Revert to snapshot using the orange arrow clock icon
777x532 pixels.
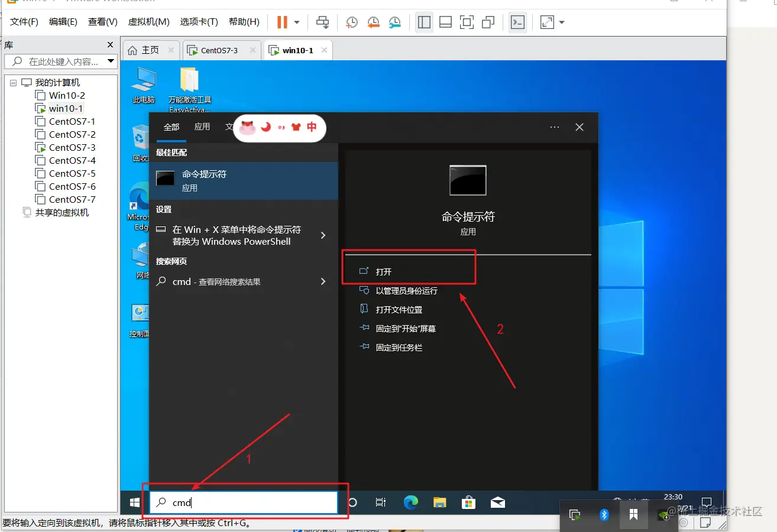(x=373, y=22)
